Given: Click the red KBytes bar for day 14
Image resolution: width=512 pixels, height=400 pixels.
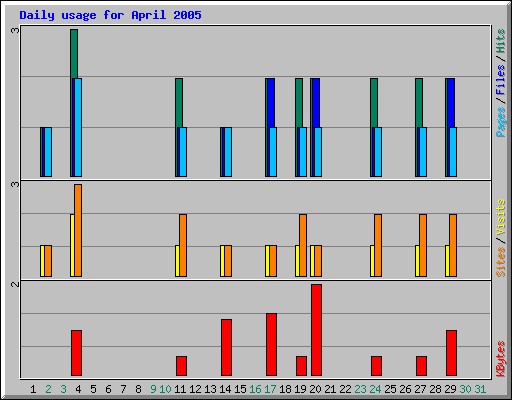Looking at the screenshot, I should coord(226,347).
